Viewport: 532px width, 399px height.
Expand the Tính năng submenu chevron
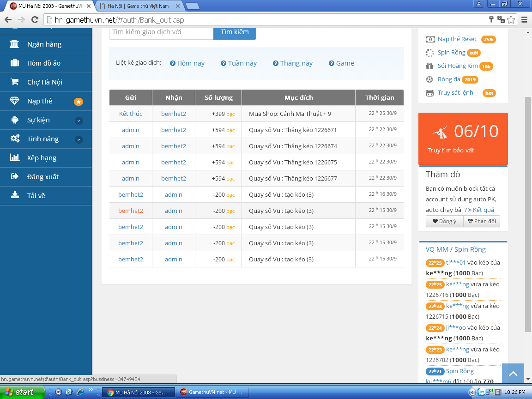tap(79, 139)
